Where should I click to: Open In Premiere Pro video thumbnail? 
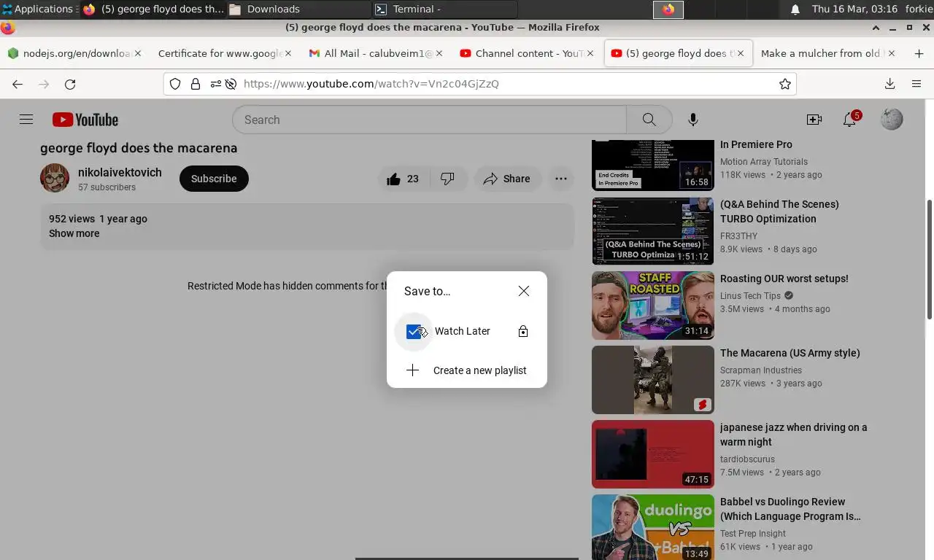(653, 166)
